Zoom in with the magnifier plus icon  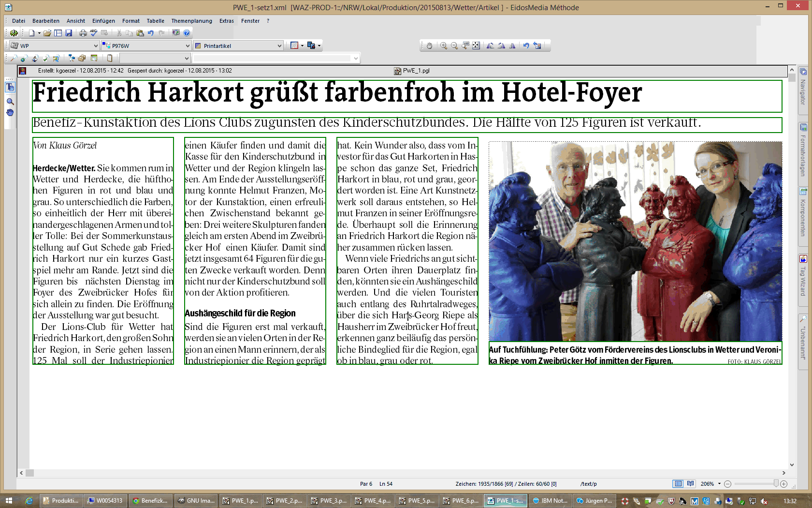coord(443,45)
